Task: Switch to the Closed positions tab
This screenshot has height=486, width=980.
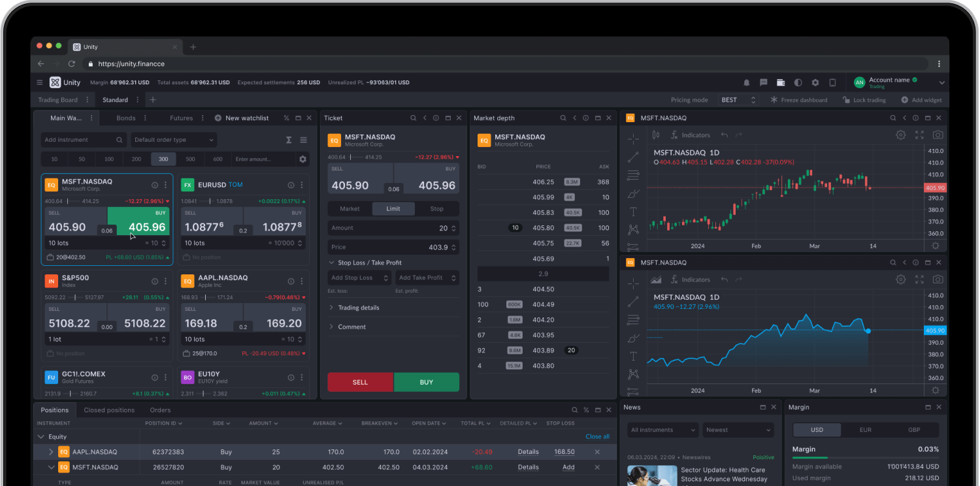Action: pyautogui.click(x=109, y=410)
